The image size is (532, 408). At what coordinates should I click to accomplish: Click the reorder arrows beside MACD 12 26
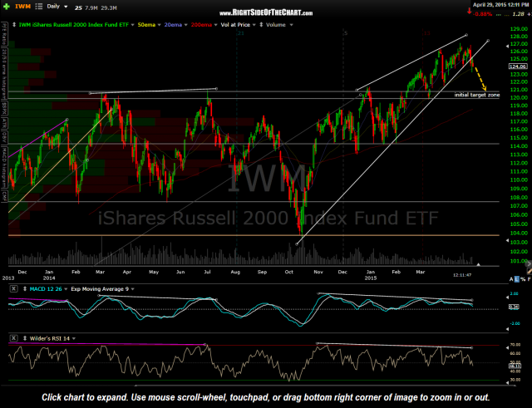pos(25,289)
